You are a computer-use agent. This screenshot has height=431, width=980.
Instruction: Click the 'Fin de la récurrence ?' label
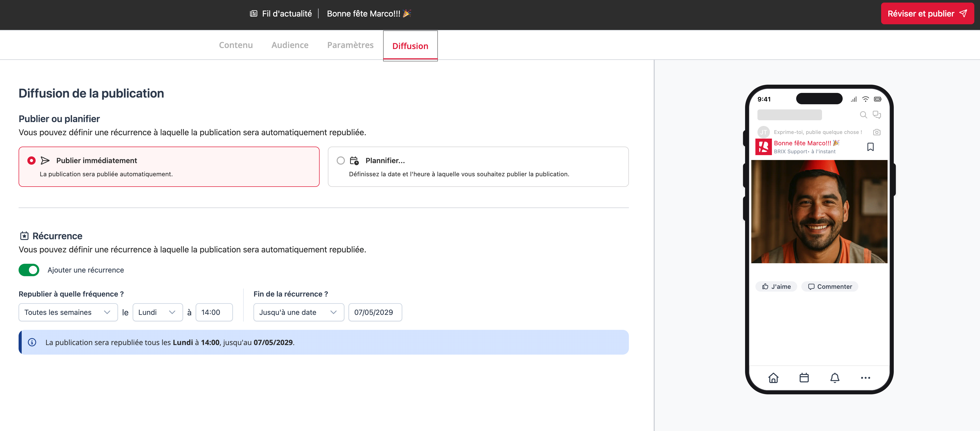point(291,294)
